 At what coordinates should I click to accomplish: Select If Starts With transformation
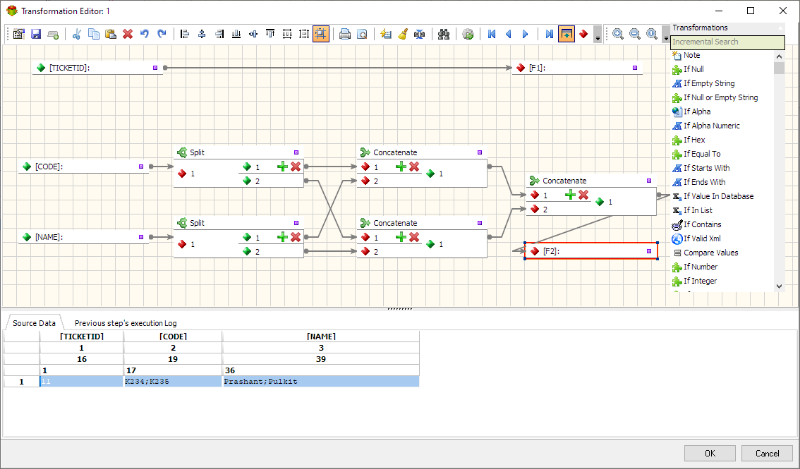tap(707, 168)
